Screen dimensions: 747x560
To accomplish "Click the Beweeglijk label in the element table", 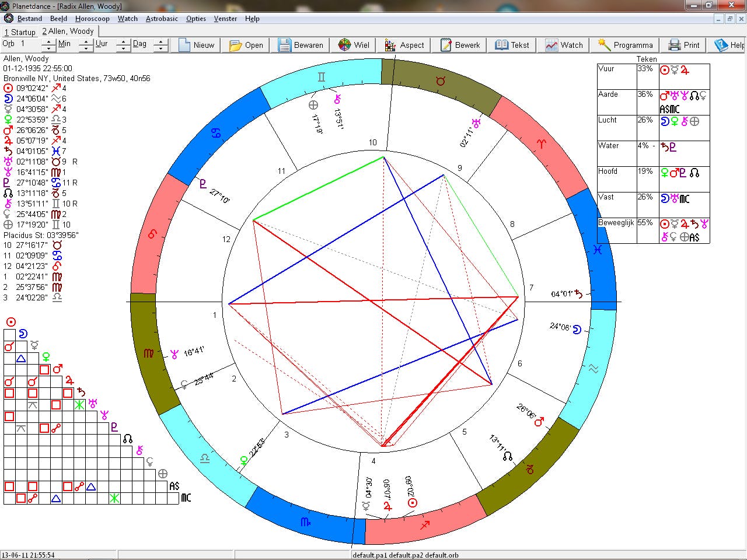I will 616,223.
